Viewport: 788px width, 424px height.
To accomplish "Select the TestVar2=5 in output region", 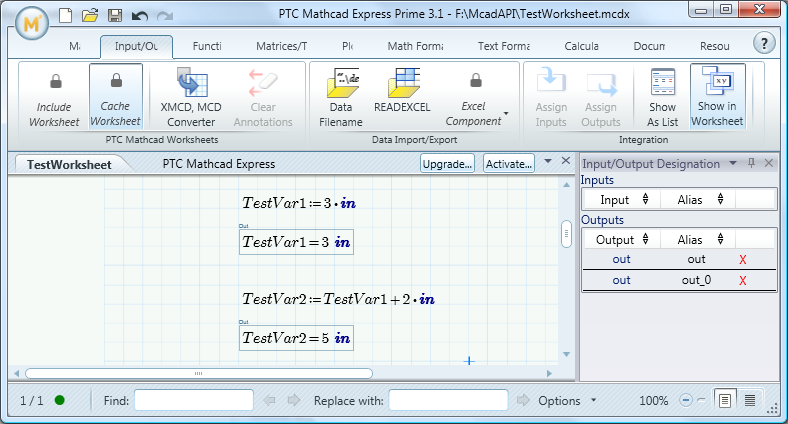I will pyautogui.click(x=297, y=338).
